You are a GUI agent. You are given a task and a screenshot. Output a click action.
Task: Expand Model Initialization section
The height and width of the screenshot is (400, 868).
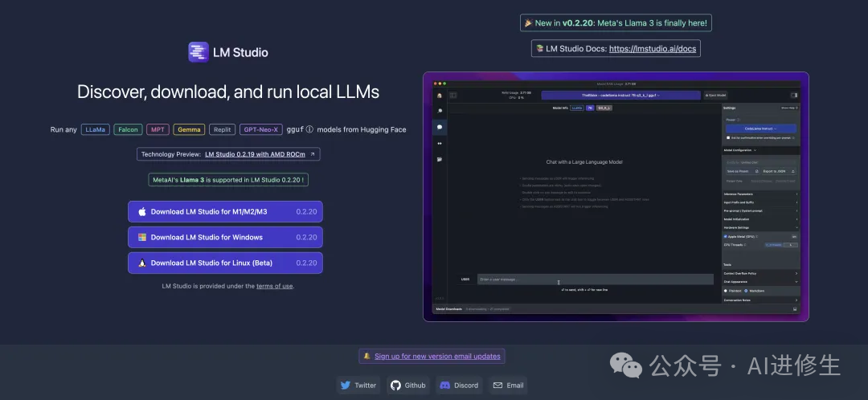[x=761, y=219]
